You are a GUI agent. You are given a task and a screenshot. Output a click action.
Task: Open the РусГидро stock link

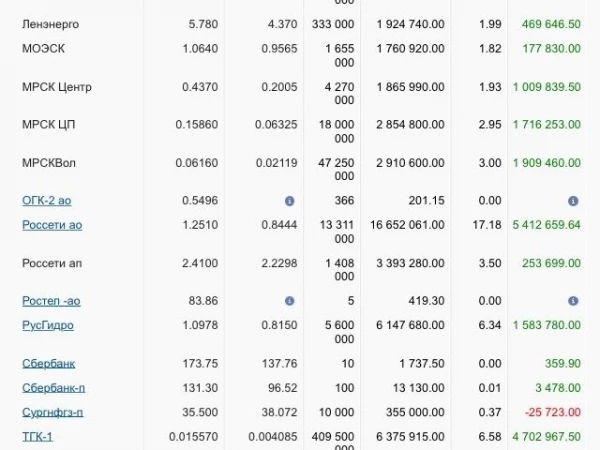[x=48, y=325]
